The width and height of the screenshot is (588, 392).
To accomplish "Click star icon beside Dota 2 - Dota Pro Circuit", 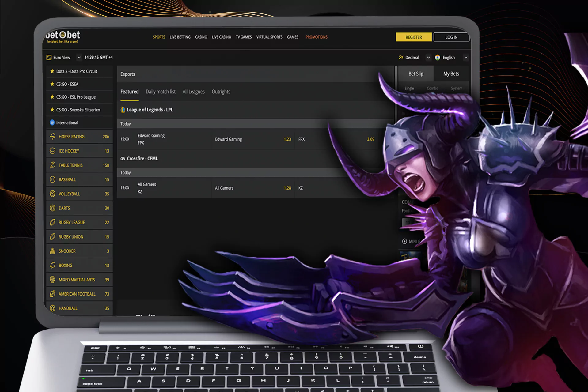I will [52, 71].
